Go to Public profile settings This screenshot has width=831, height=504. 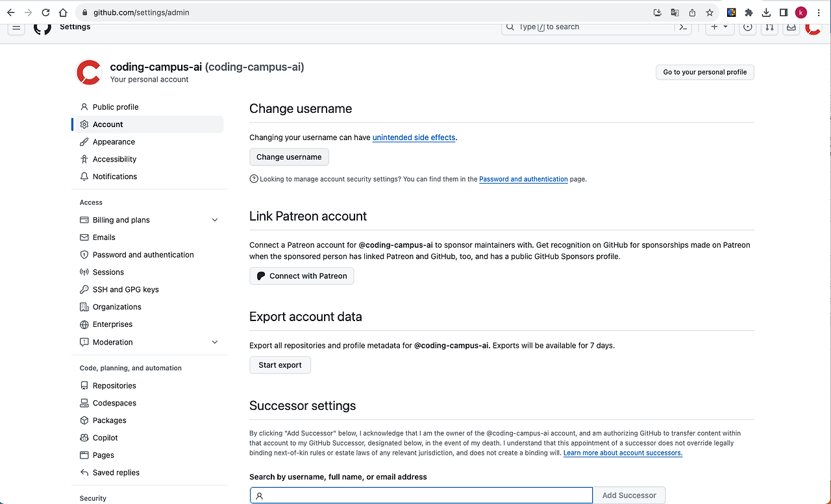115,107
